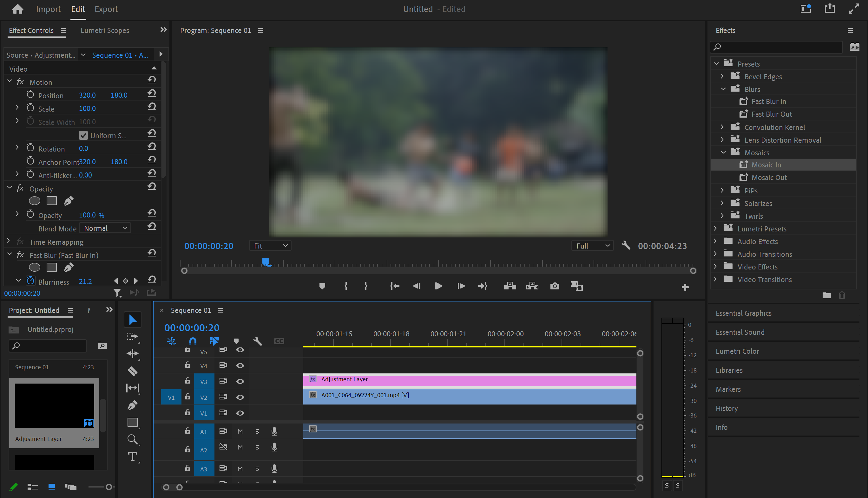Viewport: 868px width, 498px height.
Task: Toggle Uniform Scale checkbox
Action: pos(83,135)
